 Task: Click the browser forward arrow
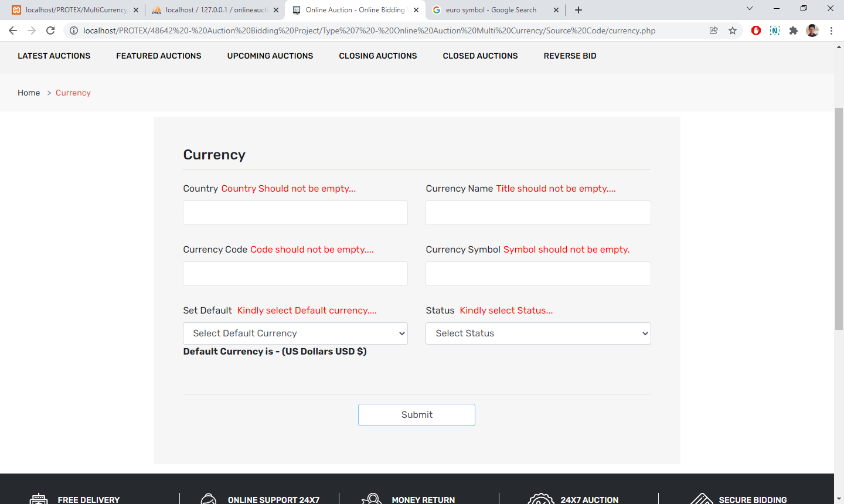tap(32, 30)
